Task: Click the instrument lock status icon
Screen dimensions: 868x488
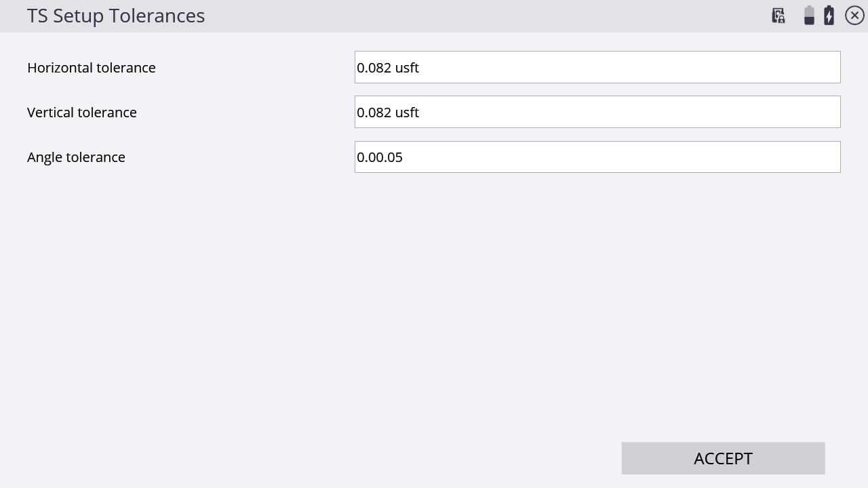Action: tap(778, 16)
